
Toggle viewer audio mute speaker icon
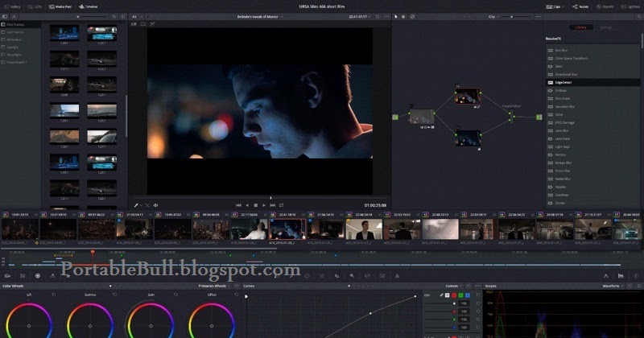(156, 205)
